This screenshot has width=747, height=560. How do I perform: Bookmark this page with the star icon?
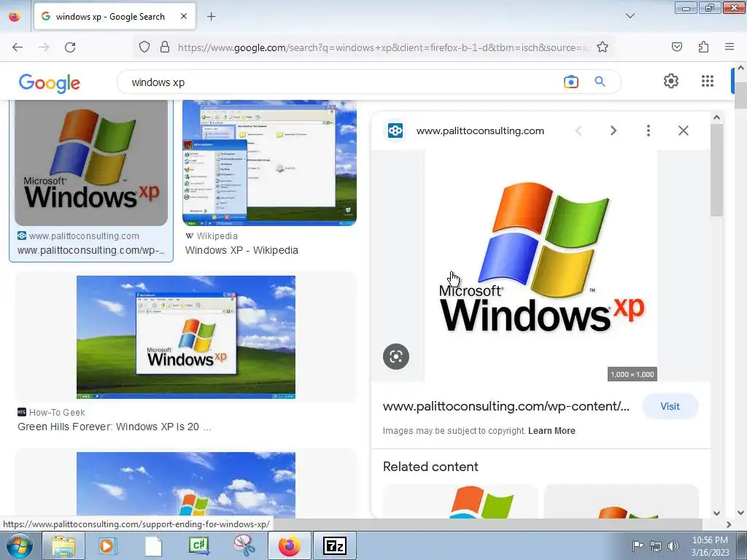point(602,47)
